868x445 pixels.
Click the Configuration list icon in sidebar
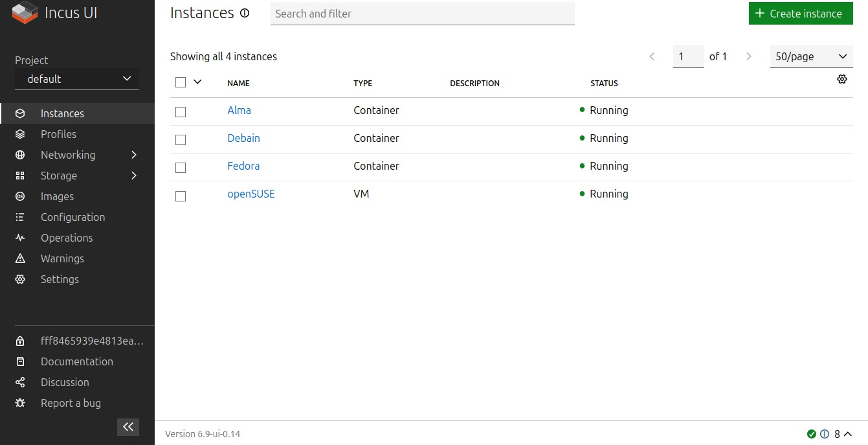pos(20,217)
